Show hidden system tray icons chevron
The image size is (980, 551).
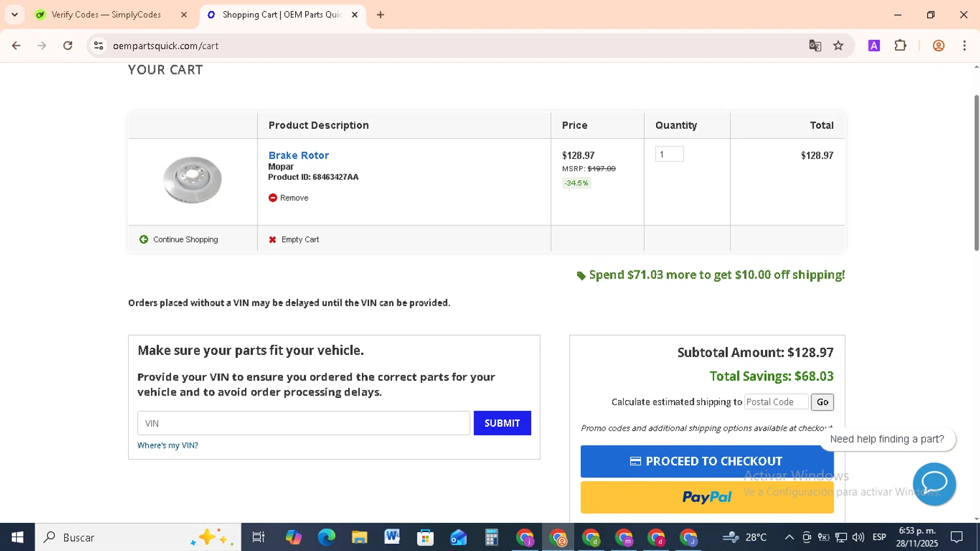click(x=789, y=537)
